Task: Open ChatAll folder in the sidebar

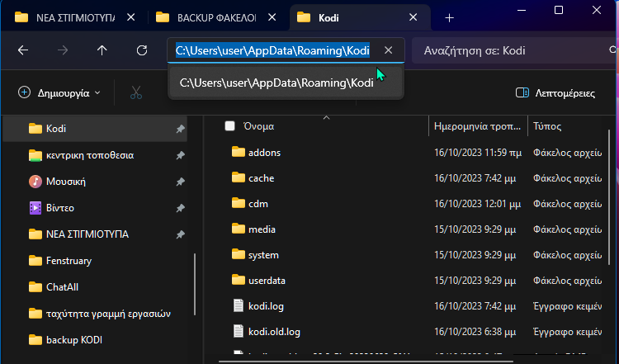Action: (95, 287)
